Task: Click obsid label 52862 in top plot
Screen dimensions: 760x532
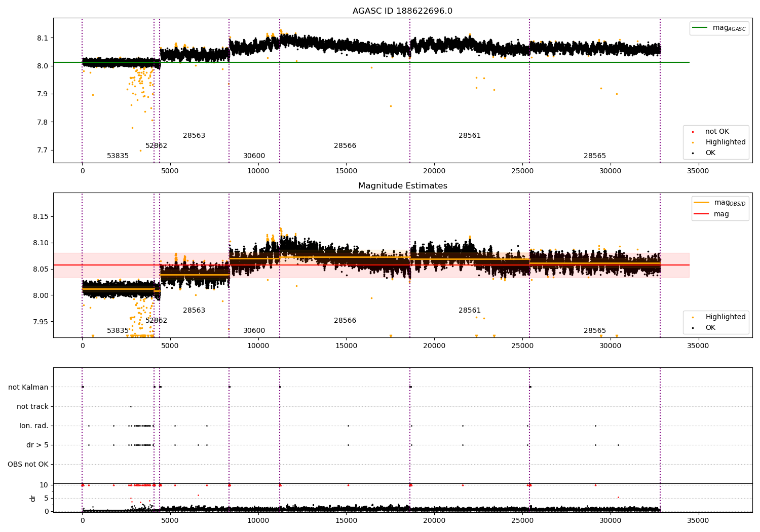Action: 156,146
